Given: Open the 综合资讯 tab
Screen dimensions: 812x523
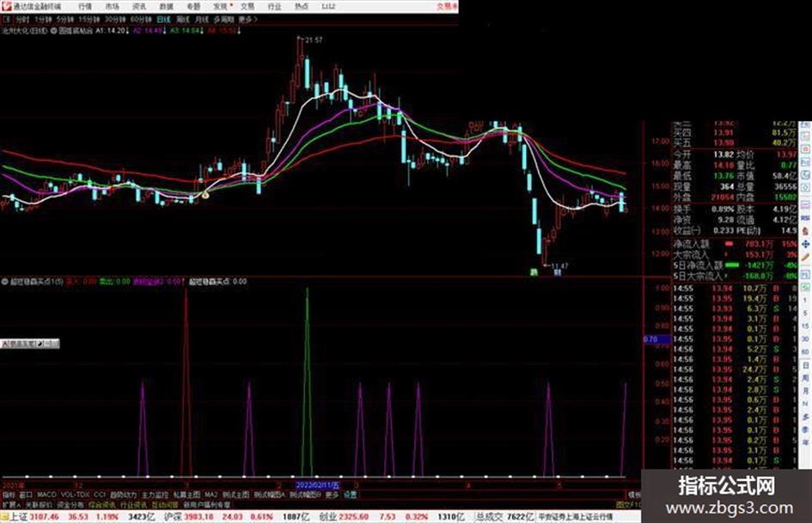Looking at the screenshot, I should 102,504.
